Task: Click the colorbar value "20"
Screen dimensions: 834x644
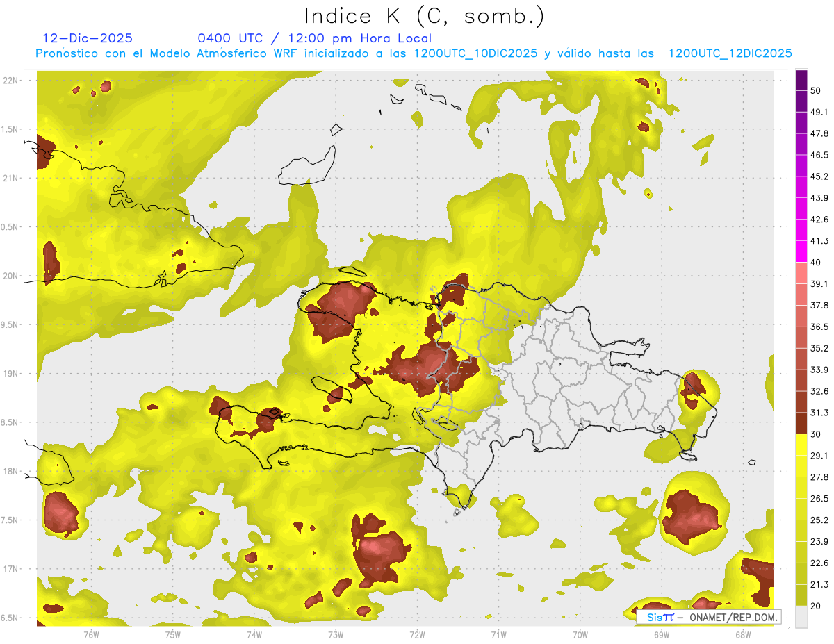Action: point(816,606)
